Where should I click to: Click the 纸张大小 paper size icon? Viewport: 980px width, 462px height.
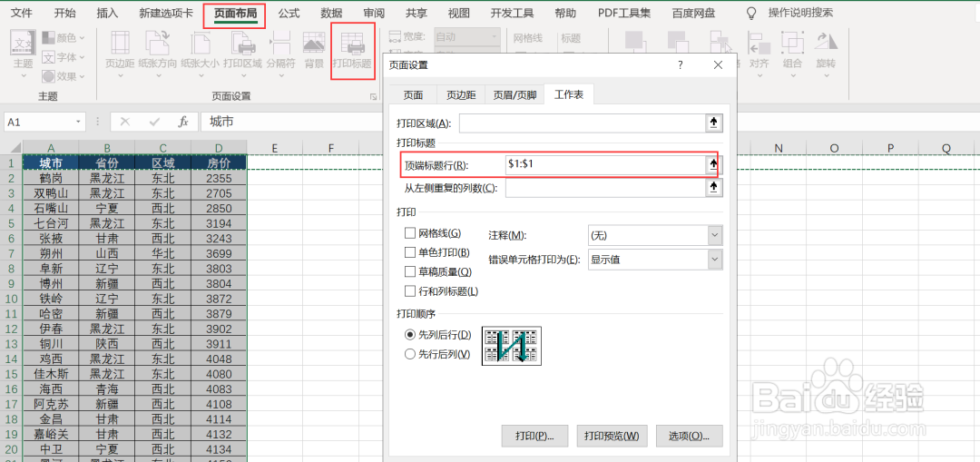point(200,44)
